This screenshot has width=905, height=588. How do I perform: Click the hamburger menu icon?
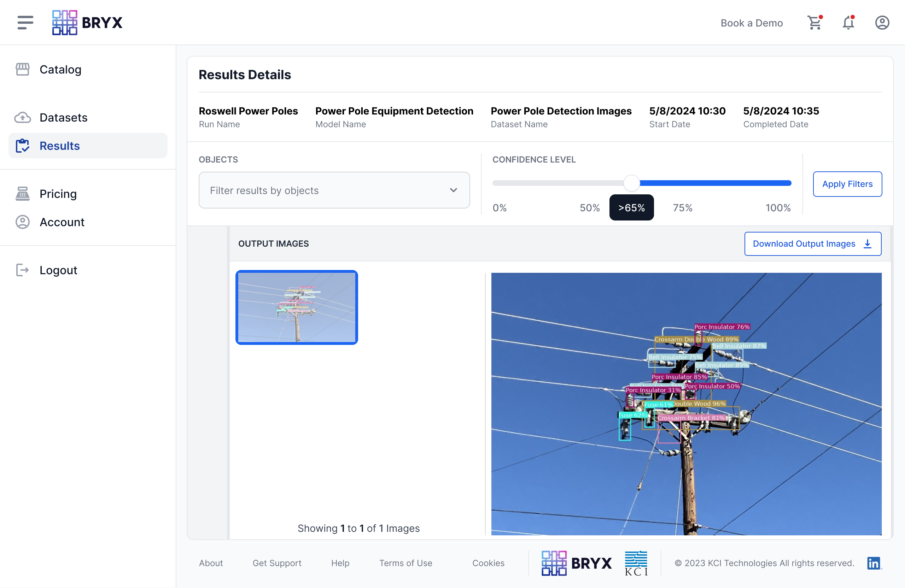click(25, 22)
